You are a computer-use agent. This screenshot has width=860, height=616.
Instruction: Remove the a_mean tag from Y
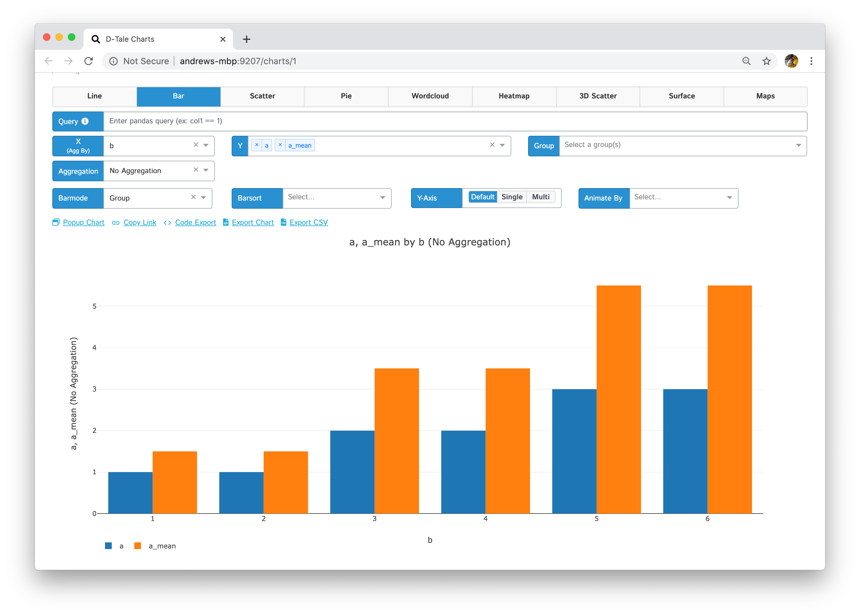pyautogui.click(x=280, y=145)
